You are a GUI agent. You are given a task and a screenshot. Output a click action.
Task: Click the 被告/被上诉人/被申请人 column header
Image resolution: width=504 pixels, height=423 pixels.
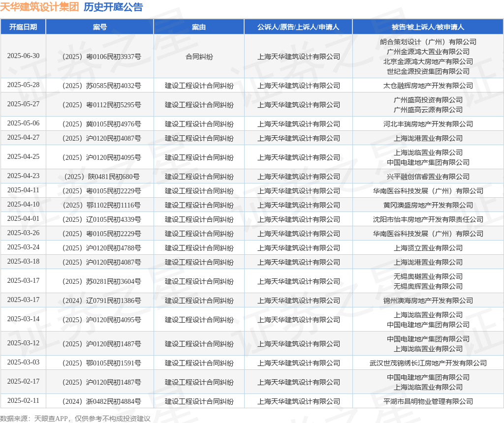tap(428, 27)
